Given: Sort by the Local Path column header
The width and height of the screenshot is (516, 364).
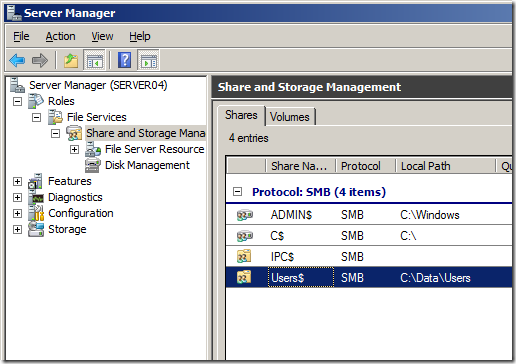Looking at the screenshot, I should (446, 166).
